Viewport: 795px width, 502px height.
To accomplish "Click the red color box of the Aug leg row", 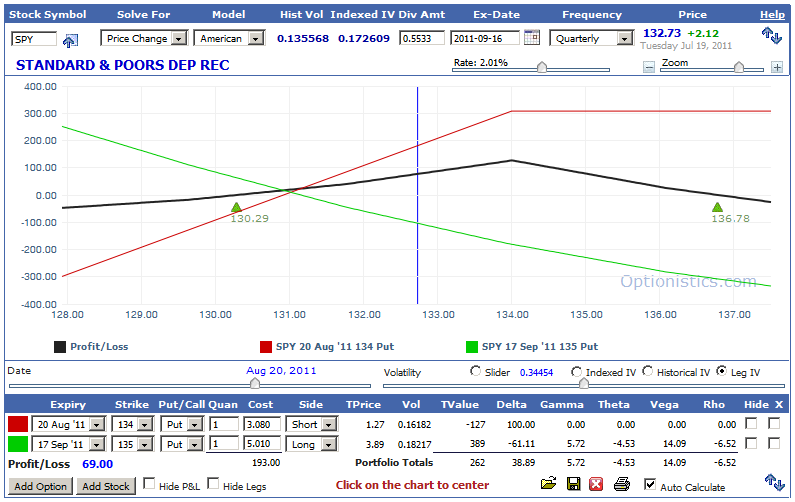I will coord(18,424).
